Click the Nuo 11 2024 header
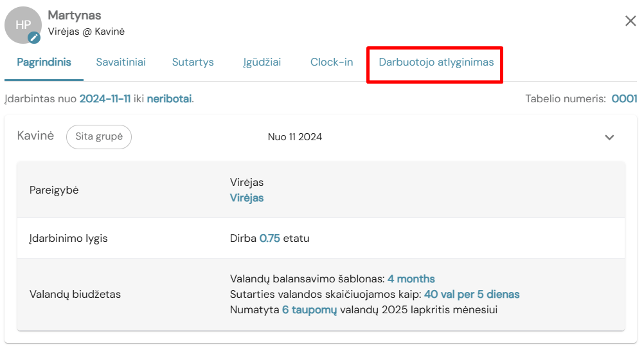644x357 pixels. 295,137
